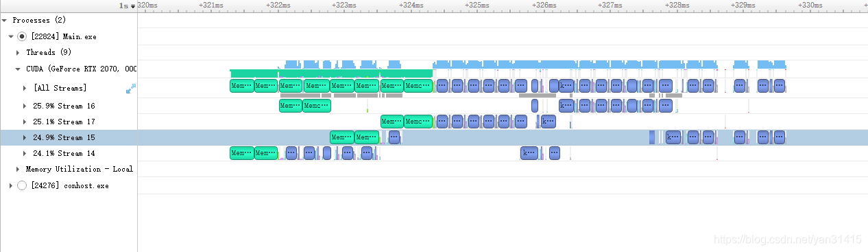Viewport: 868px width, 252px height.
Task: Select the Main.exe process radio button
Action: 22,36
